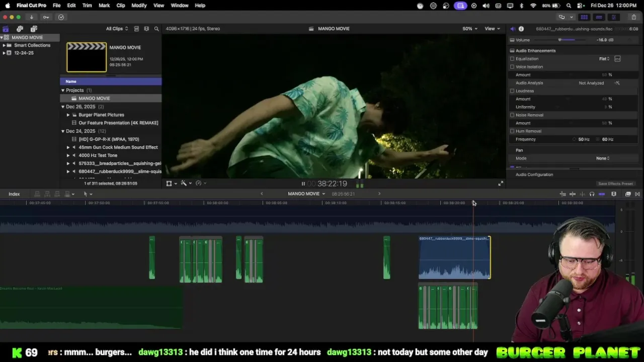The width and height of the screenshot is (644, 362).
Task: Expand the 12-24-25 event
Action: [4, 53]
